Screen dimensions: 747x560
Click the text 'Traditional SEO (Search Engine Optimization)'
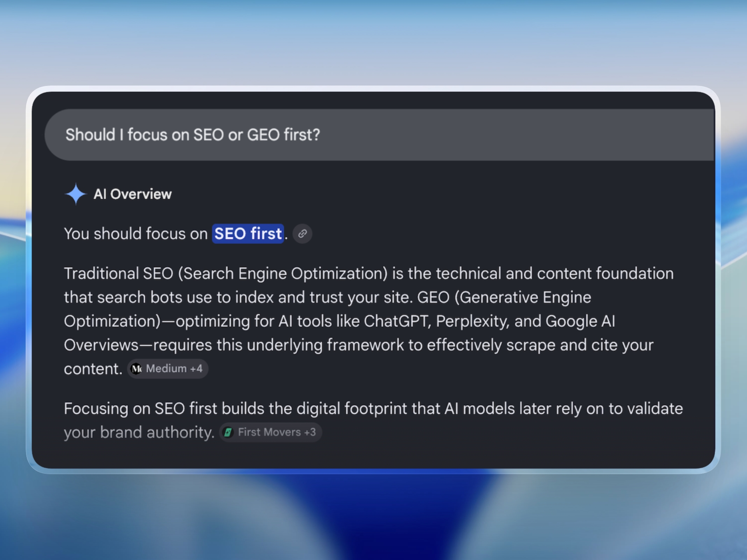coord(226,273)
